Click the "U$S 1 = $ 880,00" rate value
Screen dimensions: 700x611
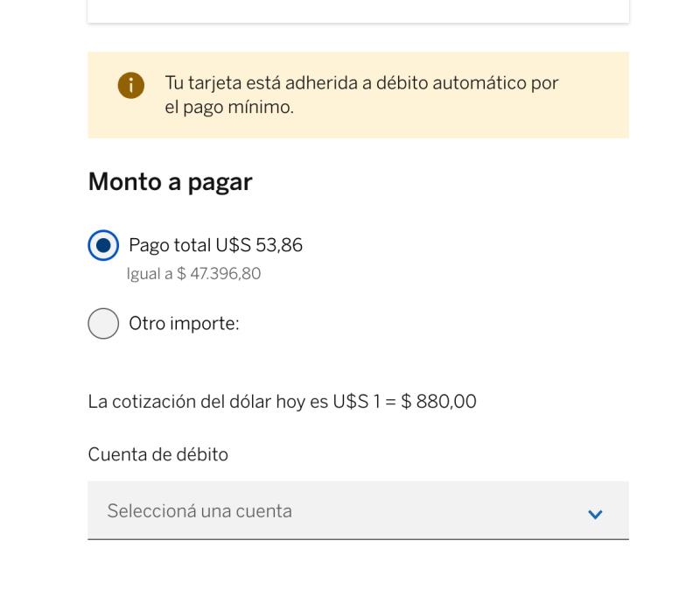pyautogui.click(x=404, y=402)
